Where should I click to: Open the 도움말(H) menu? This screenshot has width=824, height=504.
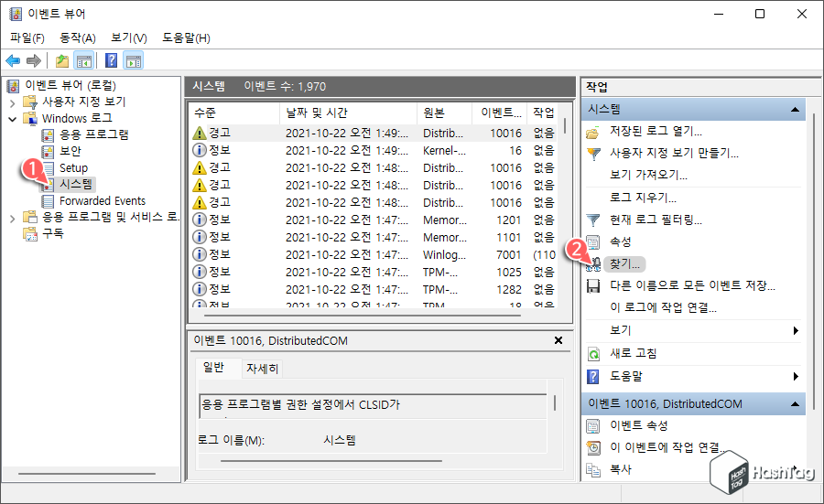186,38
